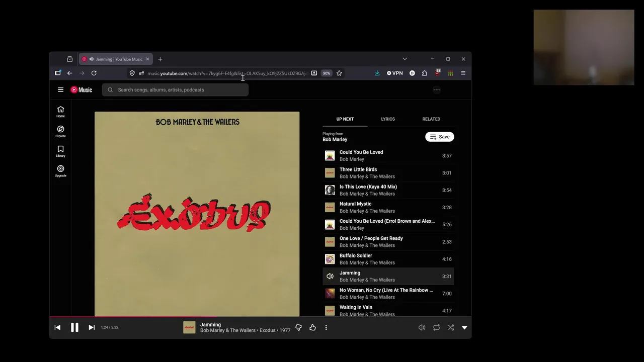Click the green bars extension icon
Screen dimensions: 644x362
pos(450,73)
